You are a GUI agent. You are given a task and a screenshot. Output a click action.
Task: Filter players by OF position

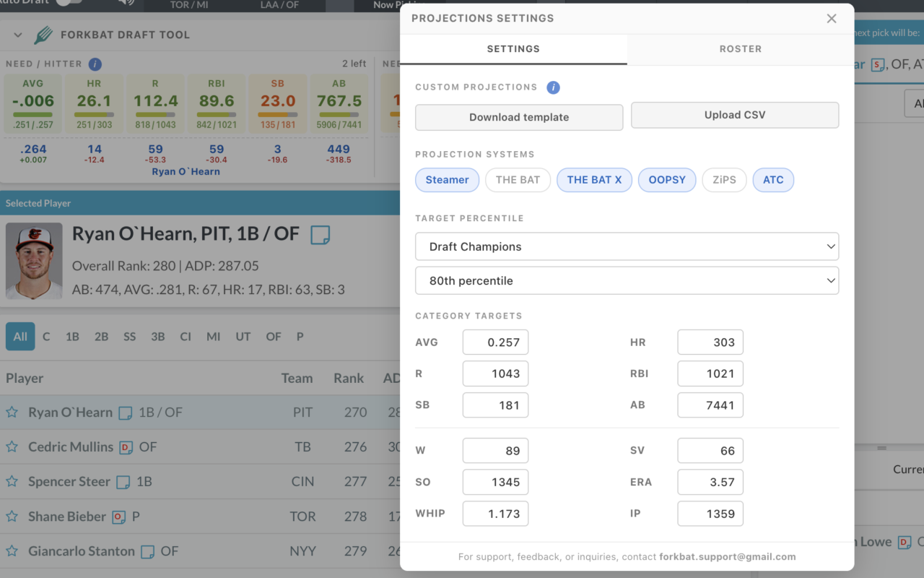click(274, 337)
